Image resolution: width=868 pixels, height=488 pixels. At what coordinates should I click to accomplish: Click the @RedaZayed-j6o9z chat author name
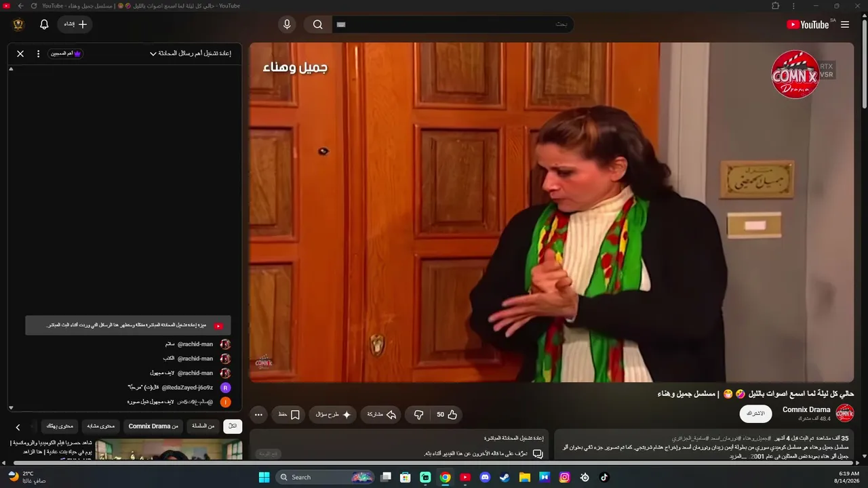187,388
